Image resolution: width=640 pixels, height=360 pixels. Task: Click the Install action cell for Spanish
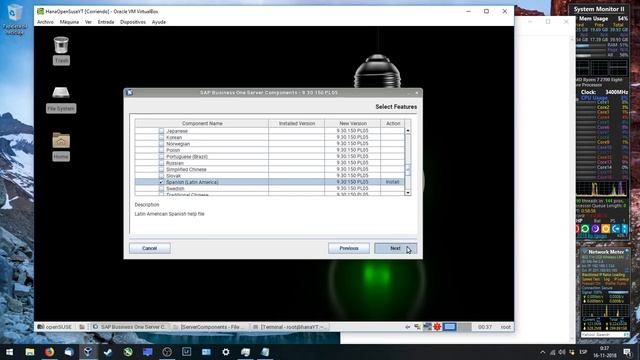point(393,182)
